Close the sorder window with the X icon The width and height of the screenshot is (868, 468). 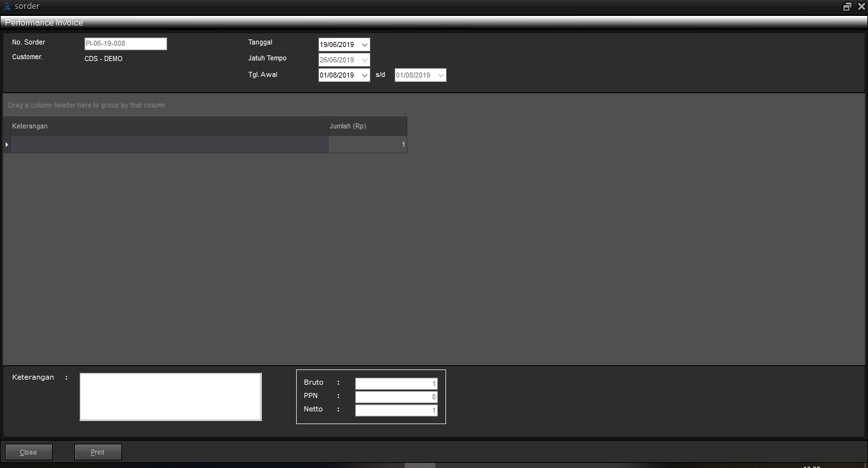[861, 6]
